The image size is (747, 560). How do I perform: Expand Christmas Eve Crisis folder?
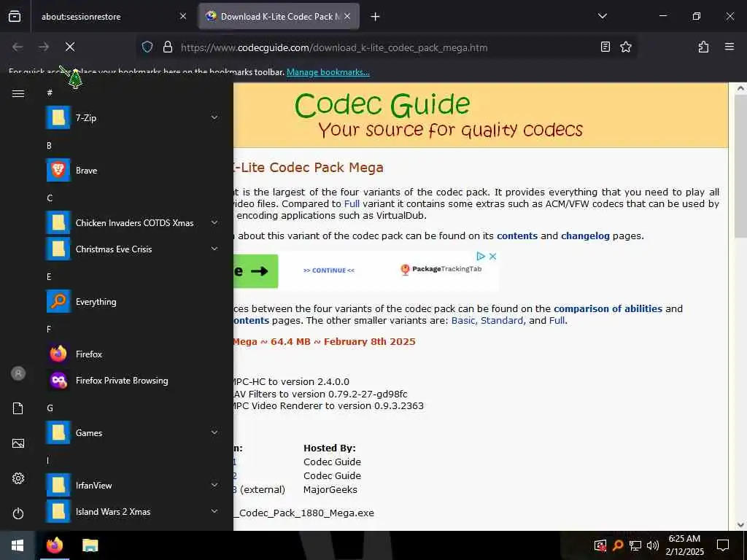pyautogui.click(x=133, y=249)
